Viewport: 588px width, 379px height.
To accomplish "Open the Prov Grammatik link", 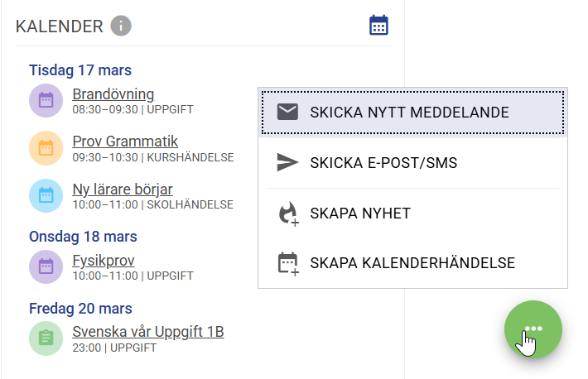I will tap(125, 142).
